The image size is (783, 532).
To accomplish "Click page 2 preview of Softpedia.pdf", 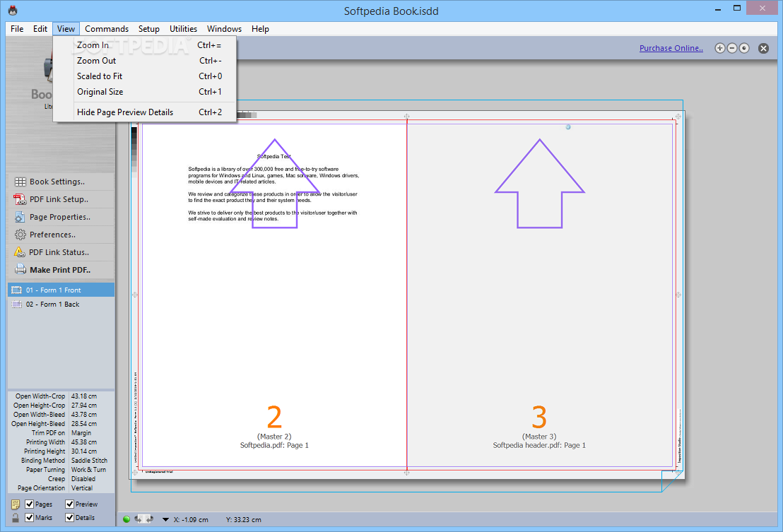I will 274,295.
